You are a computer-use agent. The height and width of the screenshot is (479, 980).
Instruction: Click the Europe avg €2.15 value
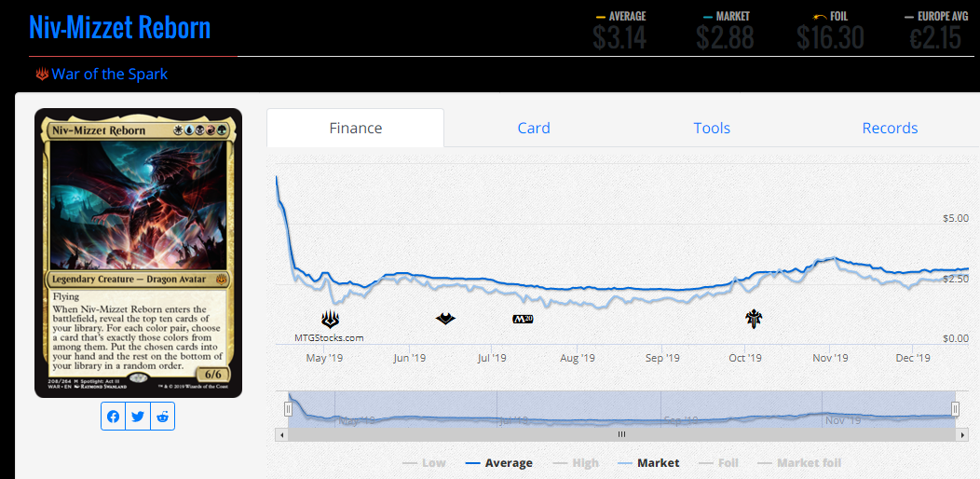pyautogui.click(x=935, y=37)
